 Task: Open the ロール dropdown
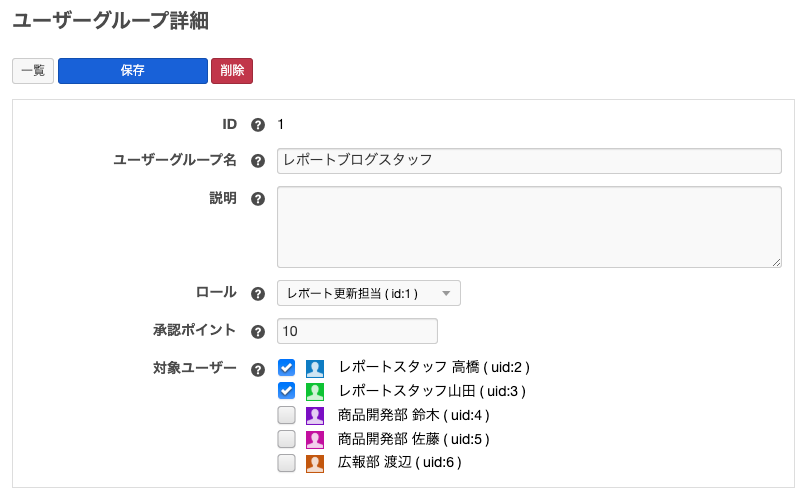368,293
